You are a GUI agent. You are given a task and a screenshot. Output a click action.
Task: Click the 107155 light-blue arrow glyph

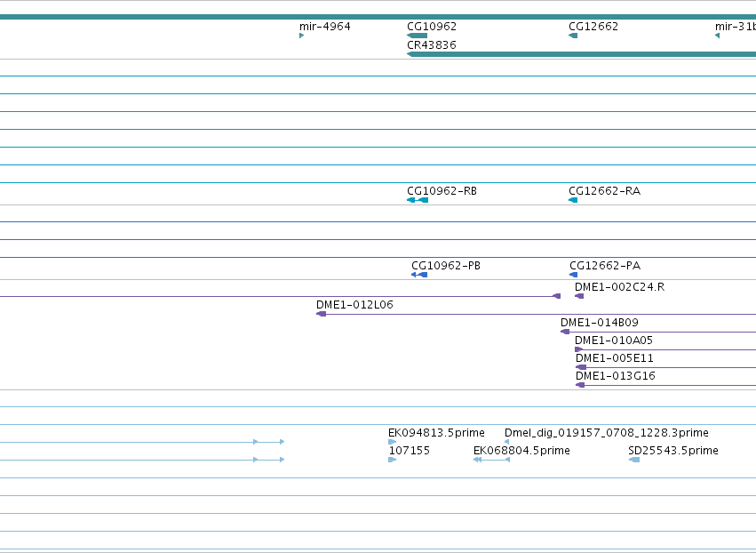393,460
